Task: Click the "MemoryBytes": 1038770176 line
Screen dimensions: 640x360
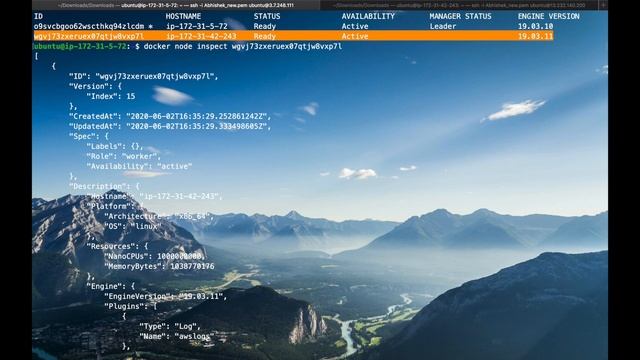Action: pos(159,266)
